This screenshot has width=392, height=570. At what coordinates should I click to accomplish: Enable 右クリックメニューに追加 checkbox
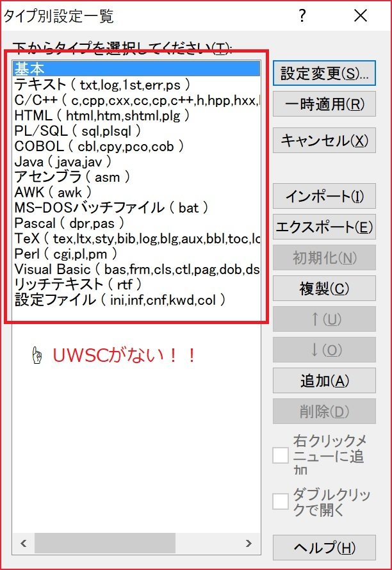(x=281, y=455)
